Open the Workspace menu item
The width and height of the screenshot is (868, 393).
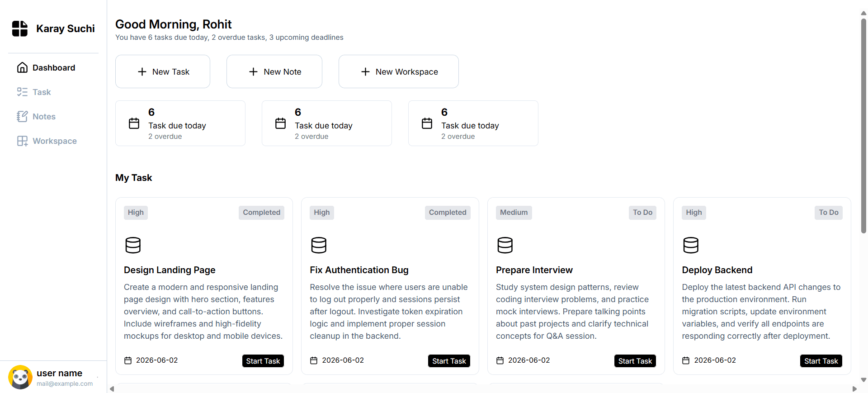[53, 141]
